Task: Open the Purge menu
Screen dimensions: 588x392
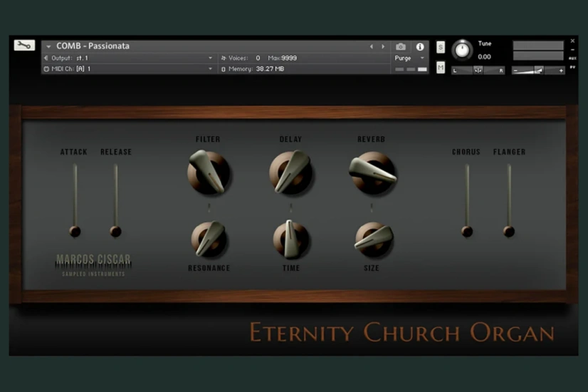Action: click(x=409, y=58)
